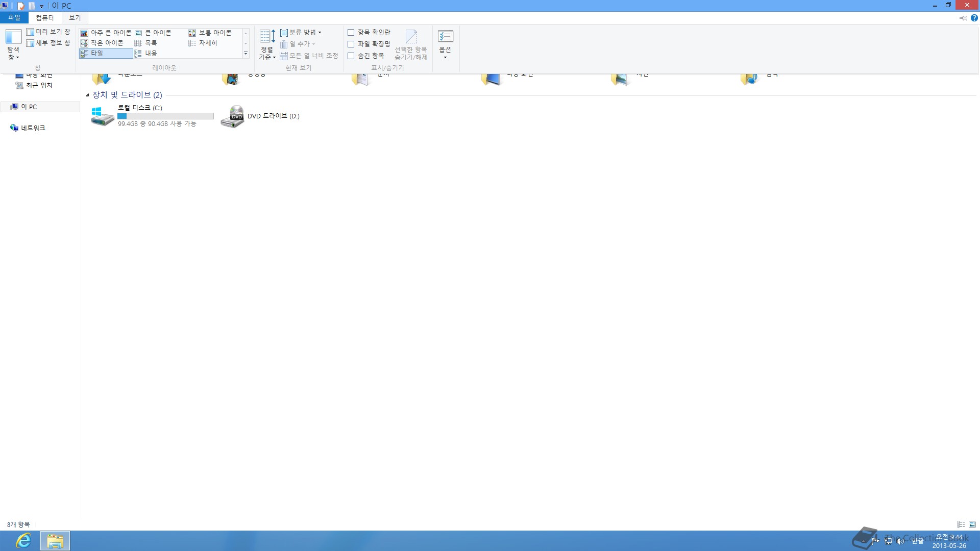Image resolution: width=980 pixels, height=551 pixels.
Task: Select 자세히 details layout
Action: 203,43
